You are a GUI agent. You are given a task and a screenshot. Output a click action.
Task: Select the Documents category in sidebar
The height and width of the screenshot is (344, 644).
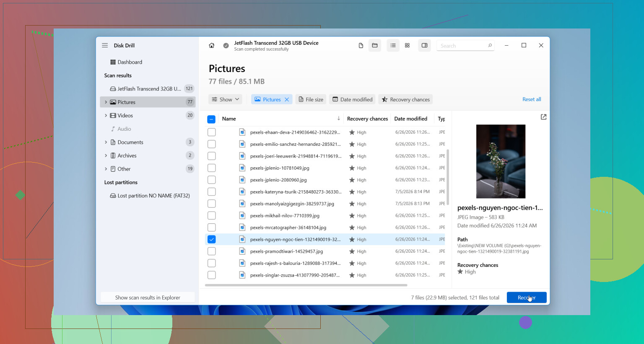[x=148, y=142]
